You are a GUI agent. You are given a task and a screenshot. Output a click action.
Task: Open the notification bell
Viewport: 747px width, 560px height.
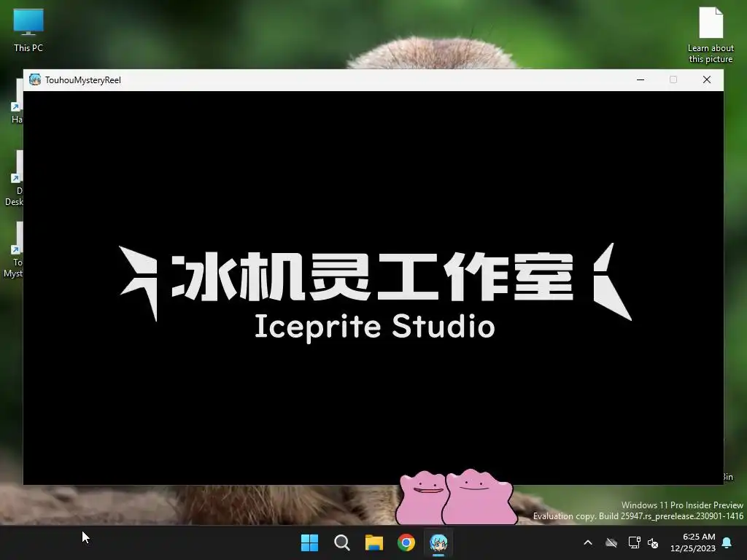[x=727, y=542]
